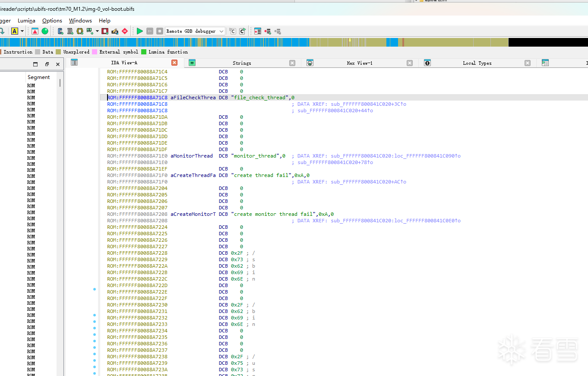Screen dimensions: 588x376
Task: Click the blue C-shaped open-view icon
Action: pos(60,31)
